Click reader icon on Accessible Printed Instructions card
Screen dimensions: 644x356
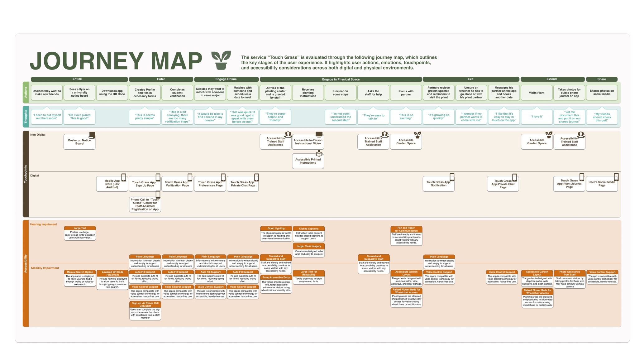click(319, 153)
